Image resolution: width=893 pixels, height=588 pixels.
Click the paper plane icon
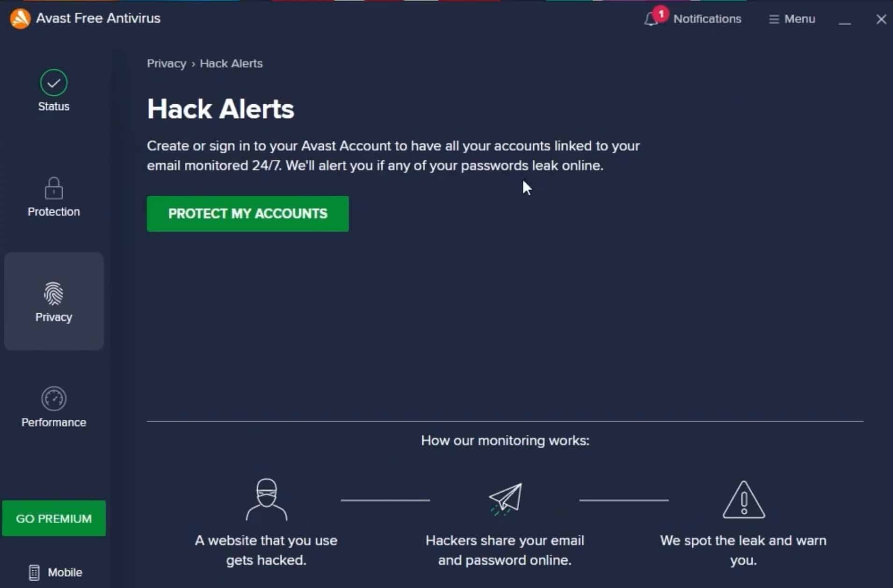point(505,498)
